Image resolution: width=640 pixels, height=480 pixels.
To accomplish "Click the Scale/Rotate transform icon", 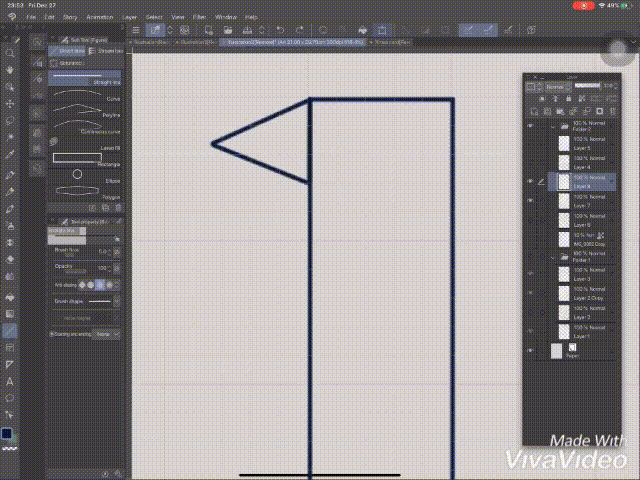I will click(x=382, y=30).
